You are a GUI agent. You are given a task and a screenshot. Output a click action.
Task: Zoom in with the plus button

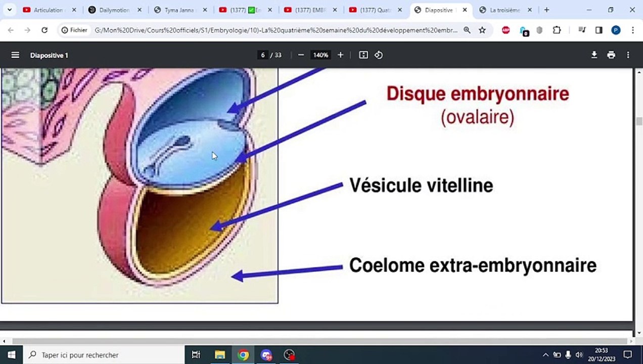click(340, 55)
